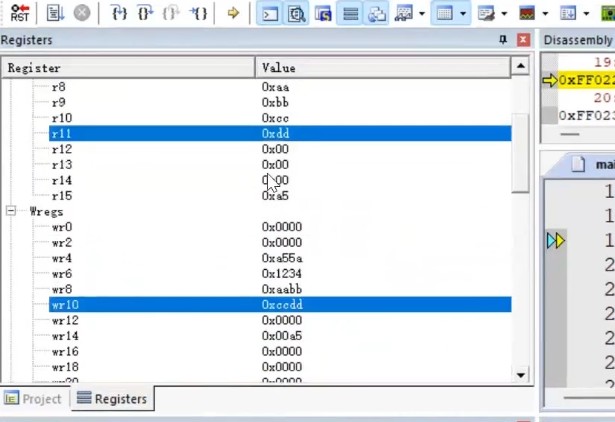The image size is (615, 422).
Task: Click the Call Stack Window icon
Action: coord(376,13)
